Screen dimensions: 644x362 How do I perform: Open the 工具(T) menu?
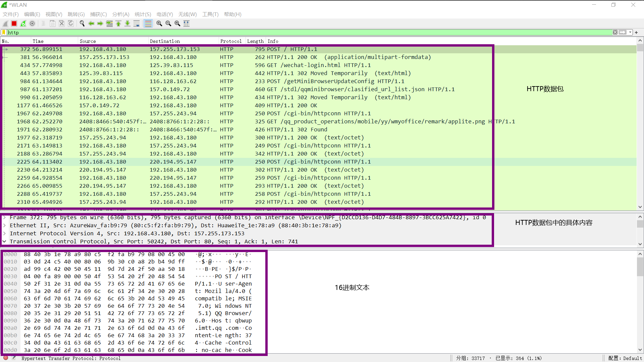tap(210, 14)
